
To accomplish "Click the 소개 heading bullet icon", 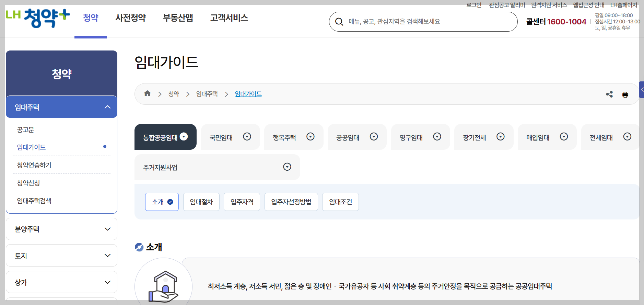I will (x=139, y=247).
